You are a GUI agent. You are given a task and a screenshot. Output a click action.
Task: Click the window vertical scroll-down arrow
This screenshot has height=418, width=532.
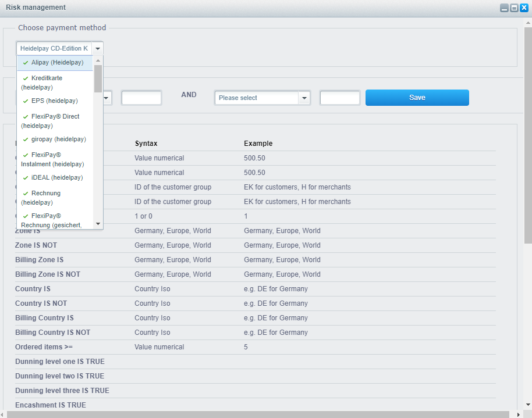pyautogui.click(x=528, y=405)
